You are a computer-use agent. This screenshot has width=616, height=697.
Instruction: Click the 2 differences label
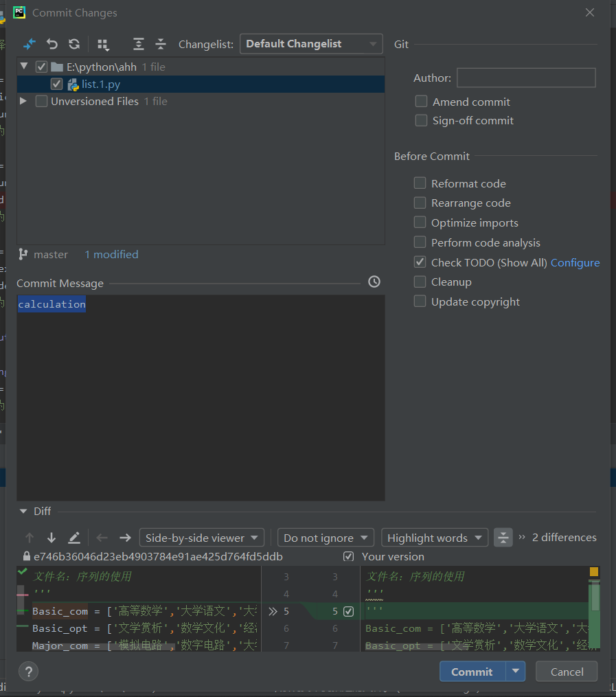[x=564, y=538]
